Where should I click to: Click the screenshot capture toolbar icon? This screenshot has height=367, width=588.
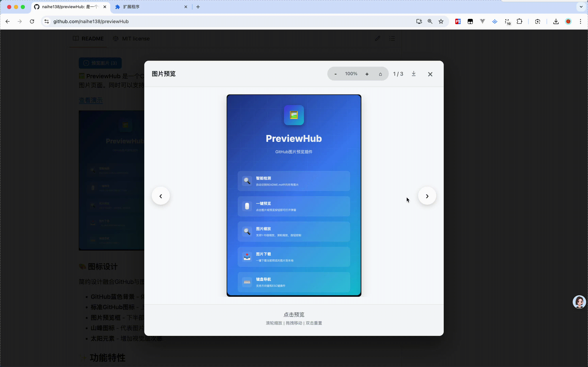point(537,21)
